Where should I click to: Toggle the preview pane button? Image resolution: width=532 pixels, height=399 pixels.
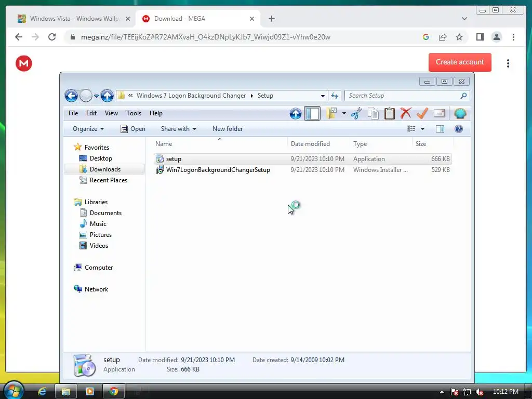pyautogui.click(x=440, y=129)
